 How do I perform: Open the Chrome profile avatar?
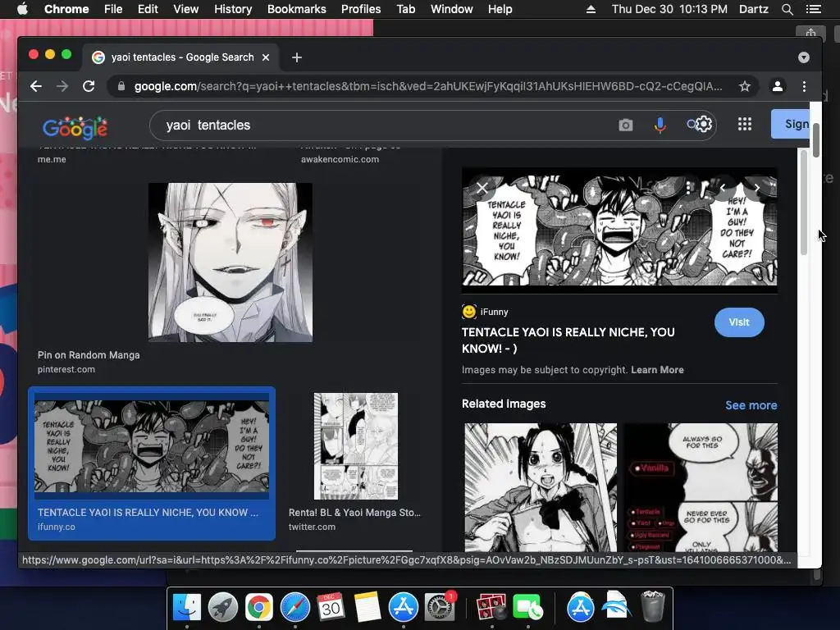point(778,86)
